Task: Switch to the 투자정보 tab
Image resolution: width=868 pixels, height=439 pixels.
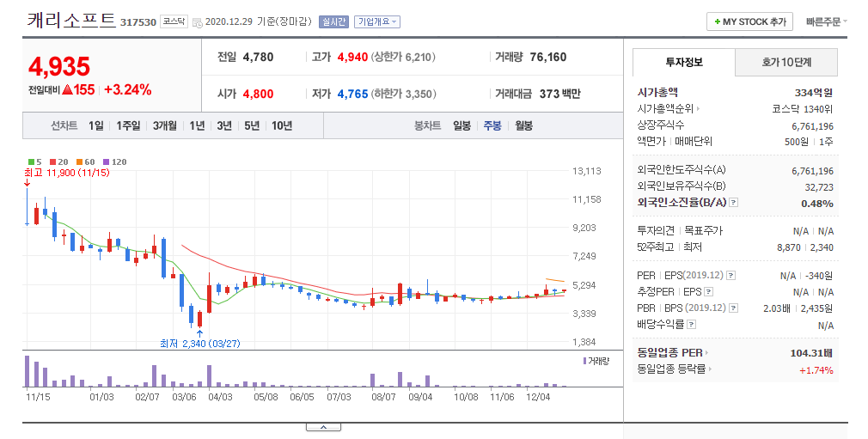Action: (x=684, y=63)
